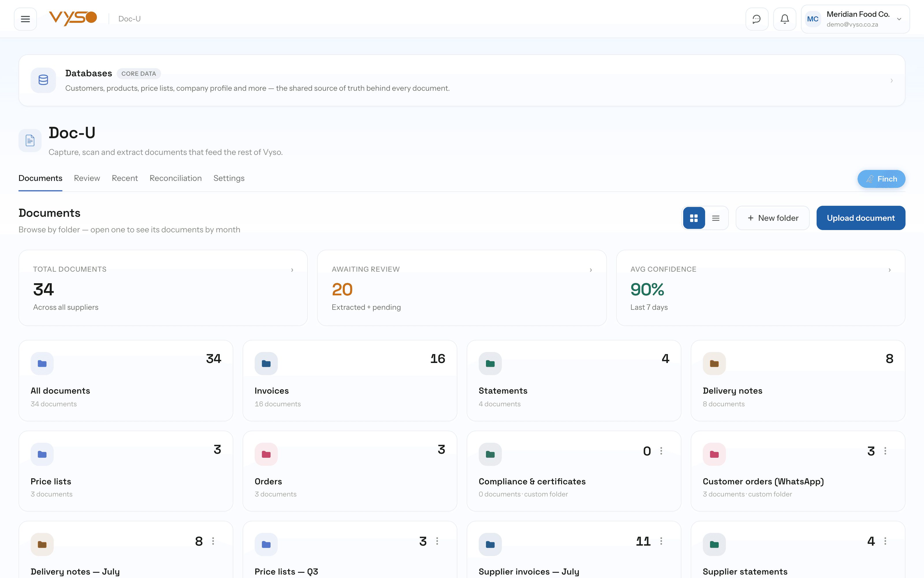Click the Vyso logo

73,18
